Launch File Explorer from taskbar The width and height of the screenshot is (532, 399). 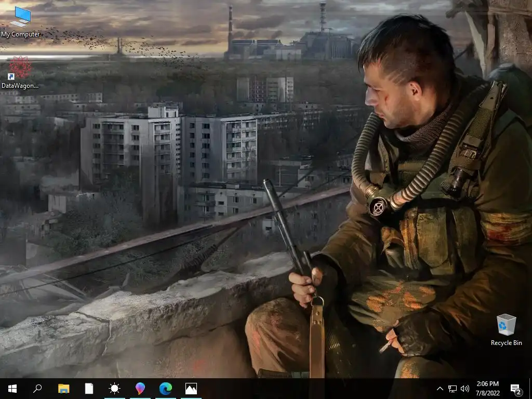pyautogui.click(x=63, y=389)
